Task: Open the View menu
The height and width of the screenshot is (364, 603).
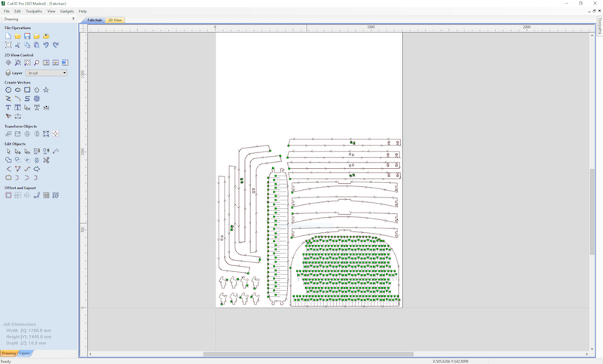Action: pyautogui.click(x=51, y=11)
